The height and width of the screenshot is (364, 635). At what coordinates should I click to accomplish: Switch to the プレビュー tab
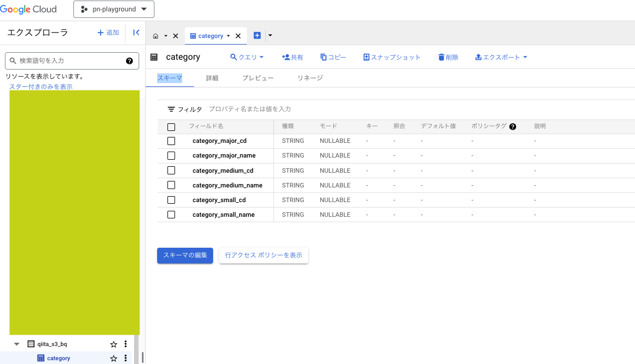coord(258,78)
